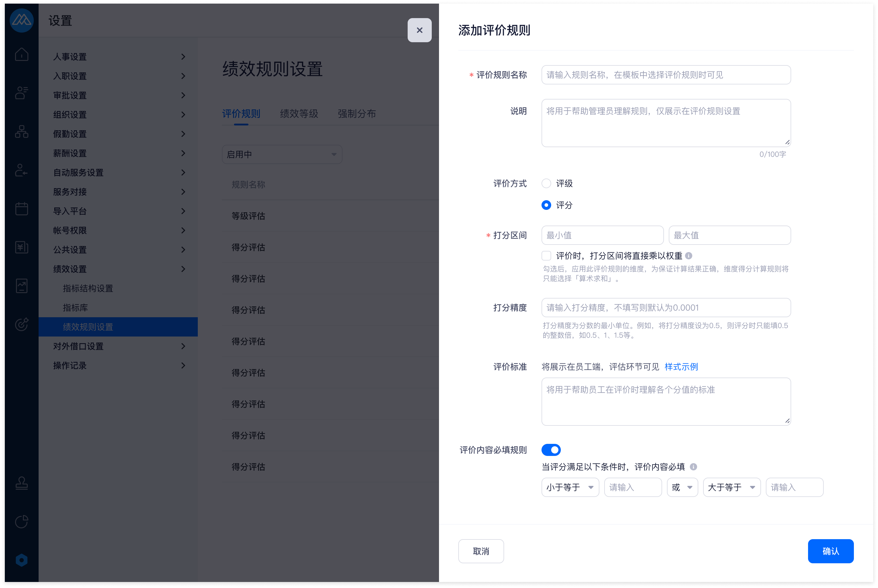Click the 确认 button
This screenshot has height=588, width=878.
click(x=830, y=551)
